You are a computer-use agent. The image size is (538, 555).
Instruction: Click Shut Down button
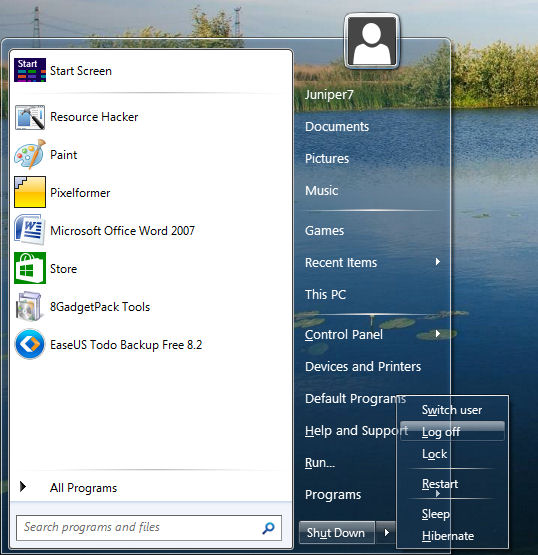coord(337,532)
